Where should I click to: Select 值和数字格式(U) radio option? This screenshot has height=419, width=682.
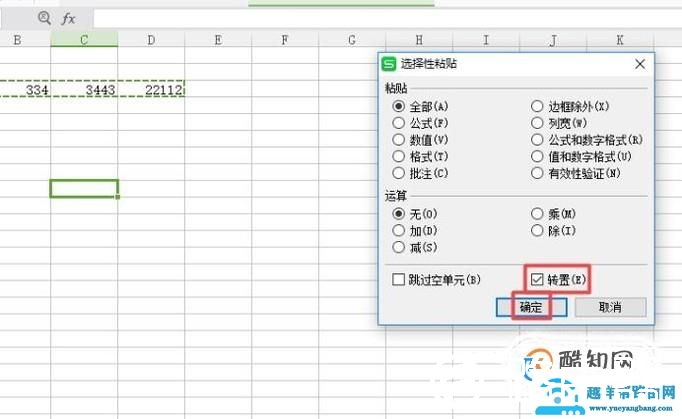tap(537, 156)
